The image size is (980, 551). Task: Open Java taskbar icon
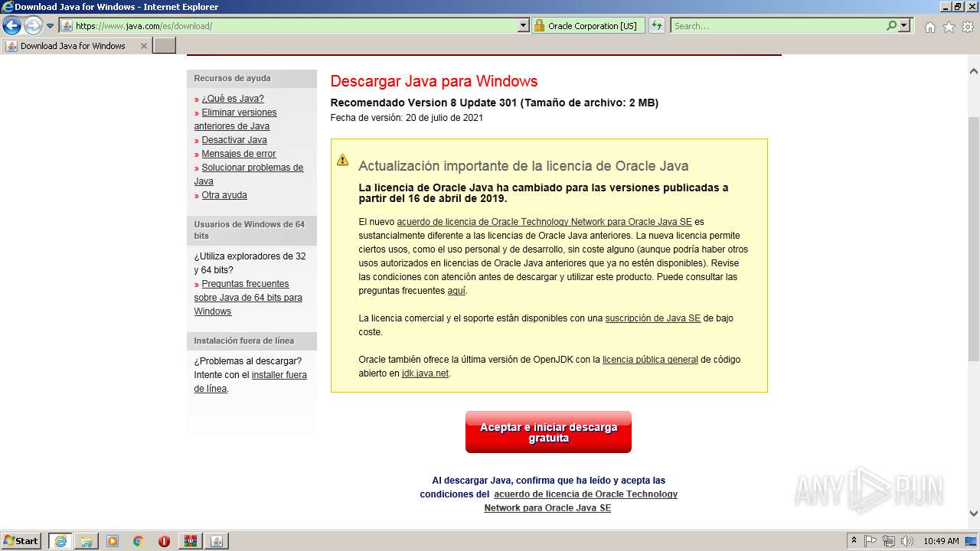[x=216, y=541]
